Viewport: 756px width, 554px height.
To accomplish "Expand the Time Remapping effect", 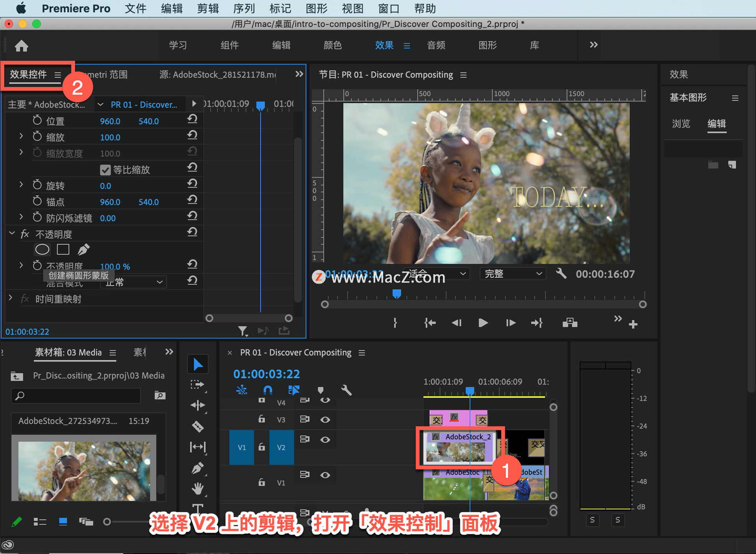I will click(11, 298).
